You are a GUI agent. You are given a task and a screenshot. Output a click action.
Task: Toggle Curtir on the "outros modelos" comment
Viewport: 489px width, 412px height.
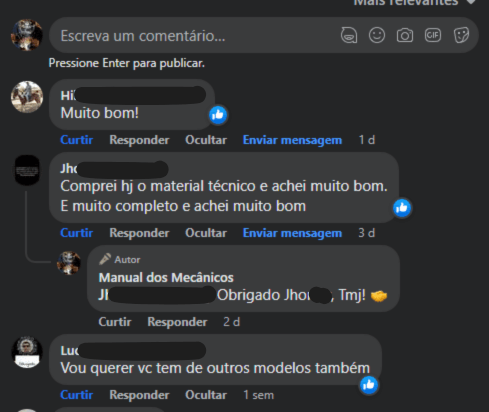[x=76, y=395]
